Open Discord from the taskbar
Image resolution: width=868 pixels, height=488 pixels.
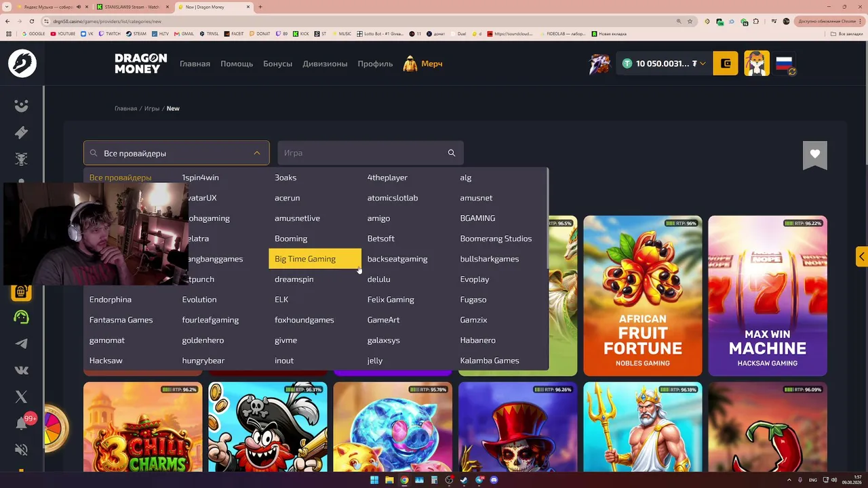tap(494, 480)
